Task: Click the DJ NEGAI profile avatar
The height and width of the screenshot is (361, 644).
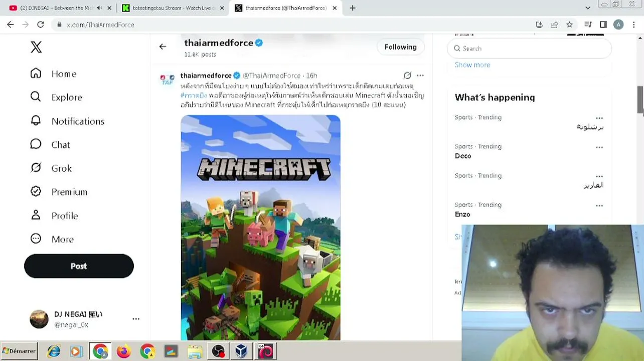Action: pos(39,319)
